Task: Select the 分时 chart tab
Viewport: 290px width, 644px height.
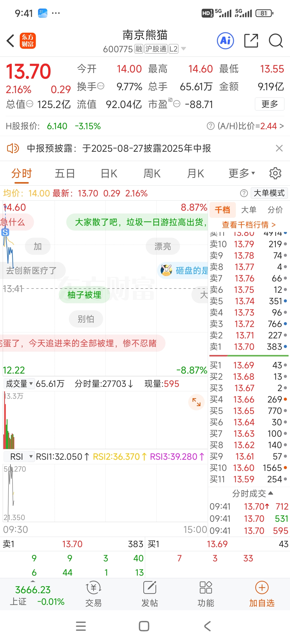Action: [x=22, y=173]
